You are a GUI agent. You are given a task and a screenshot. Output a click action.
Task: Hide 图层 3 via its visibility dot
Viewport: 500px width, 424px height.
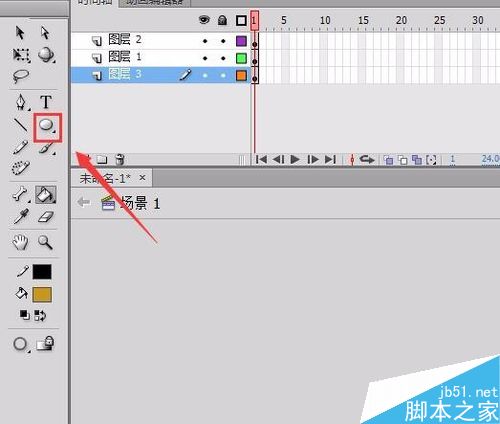point(205,75)
